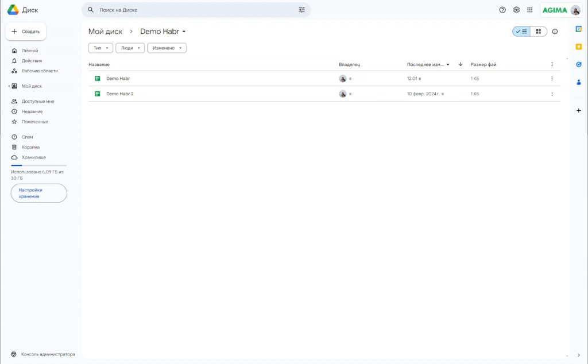Viewport: 588px width, 364px height.
Task: Click the Владелец column header
Action: tap(349, 64)
